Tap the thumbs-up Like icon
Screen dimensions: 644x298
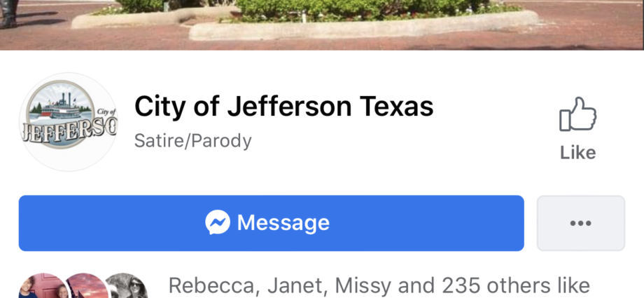pos(578,114)
